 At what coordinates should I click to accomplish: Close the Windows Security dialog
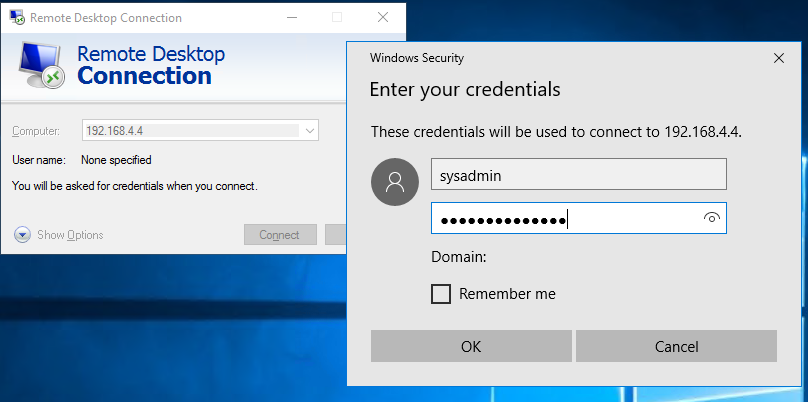tap(779, 58)
